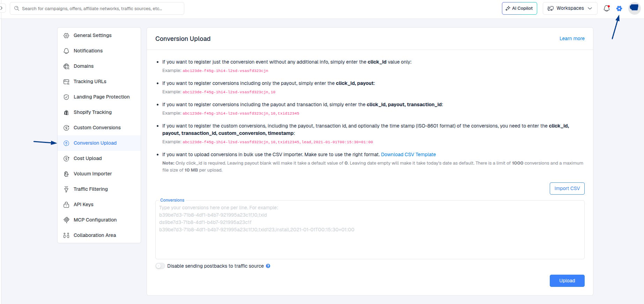The height and width of the screenshot is (304, 644).
Task: Select Tracking URLs menu item
Action: (99, 81)
